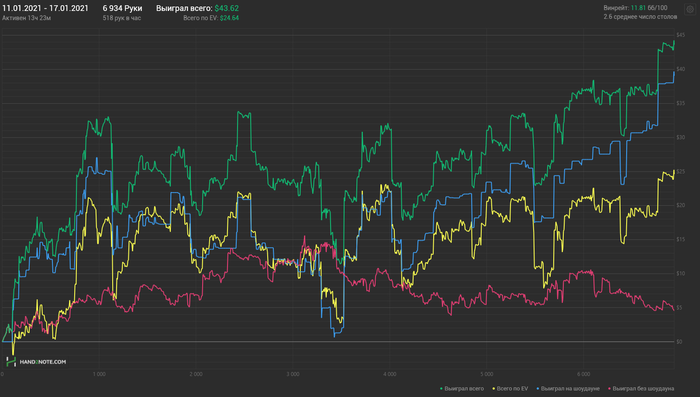700x397 pixels.
Task: Open the graph settings gear icon
Action: 690,9
